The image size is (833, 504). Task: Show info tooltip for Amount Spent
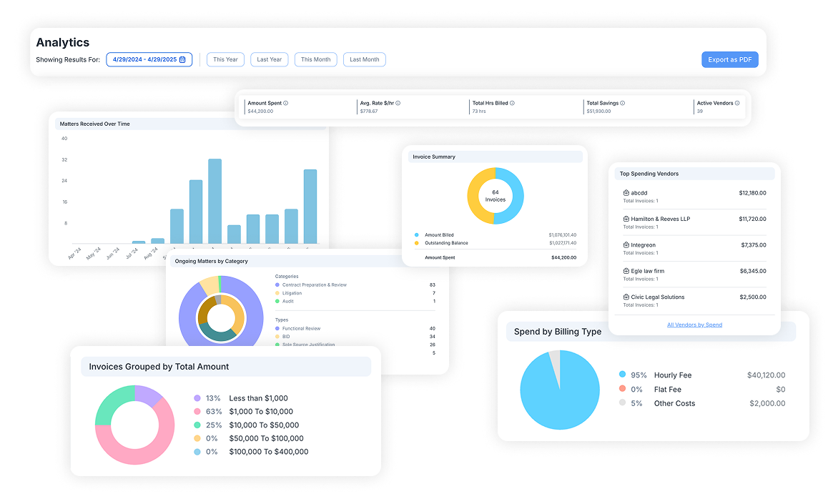point(286,103)
